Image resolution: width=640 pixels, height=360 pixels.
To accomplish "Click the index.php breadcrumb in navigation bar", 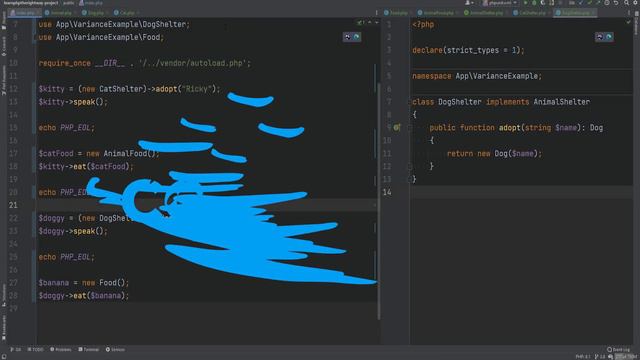I will click(x=91, y=3).
